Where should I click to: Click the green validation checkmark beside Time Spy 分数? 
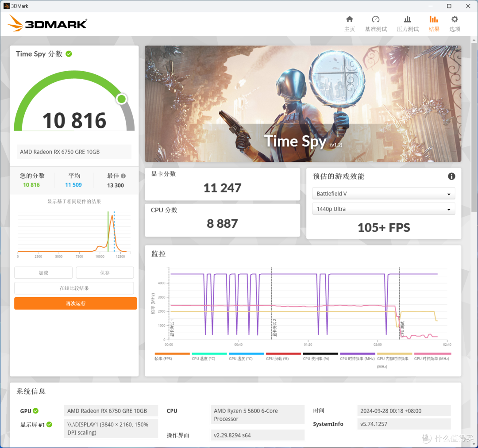click(69, 54)
